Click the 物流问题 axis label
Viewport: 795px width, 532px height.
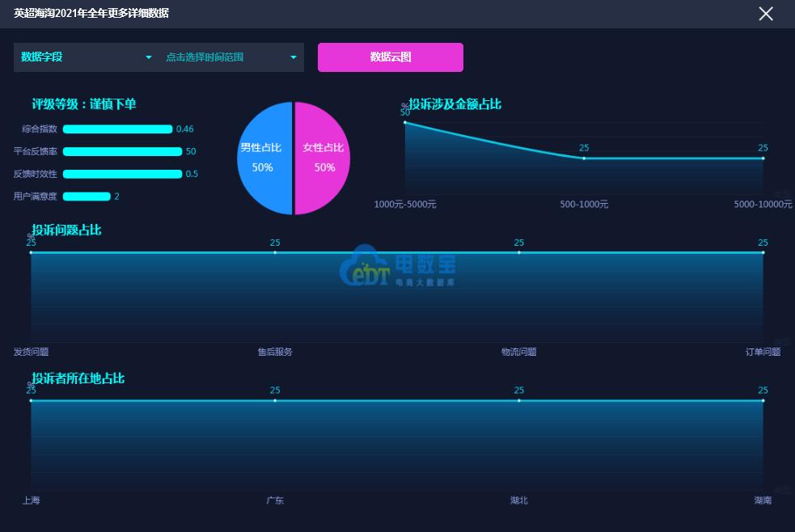(x=518, y=352)
